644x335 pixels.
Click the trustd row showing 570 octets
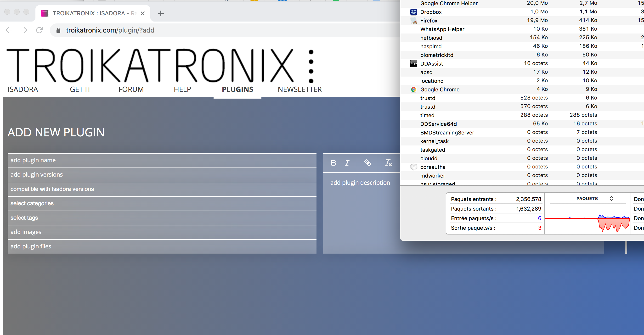click(522, 107)
